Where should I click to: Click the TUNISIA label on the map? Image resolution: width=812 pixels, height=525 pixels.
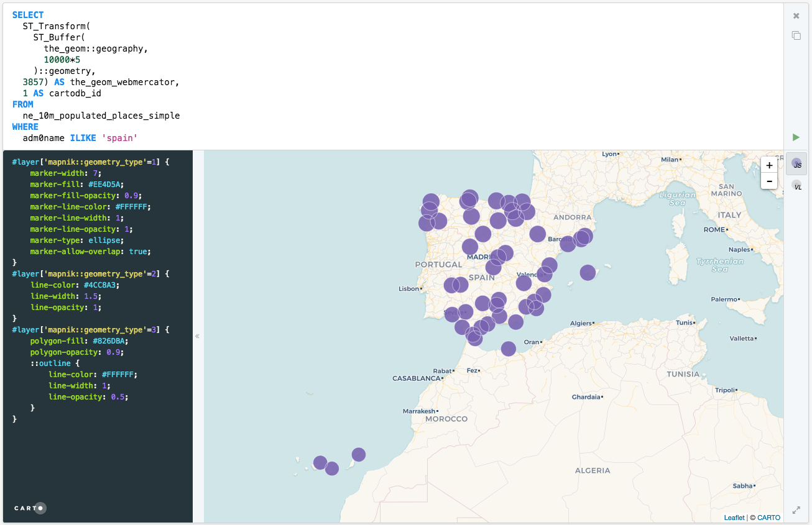coord(683,374)
